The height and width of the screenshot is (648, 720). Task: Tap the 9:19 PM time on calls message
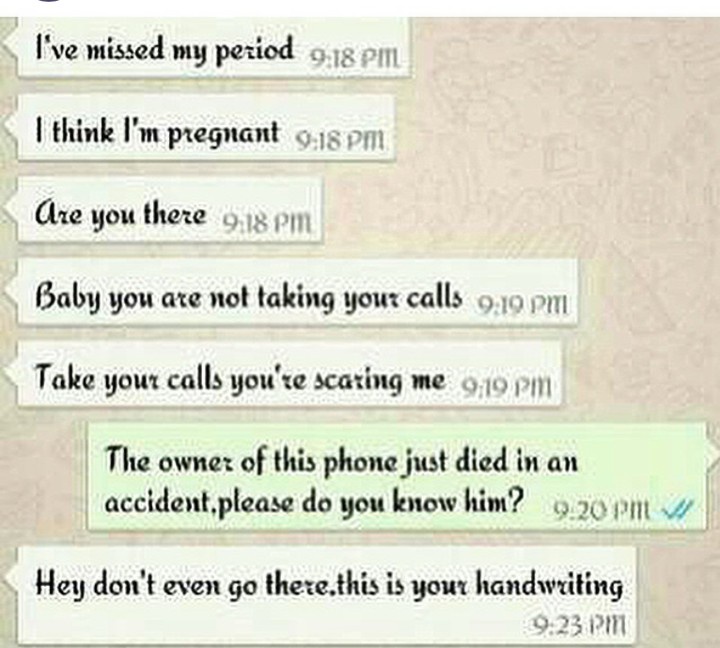click(523, 304)
